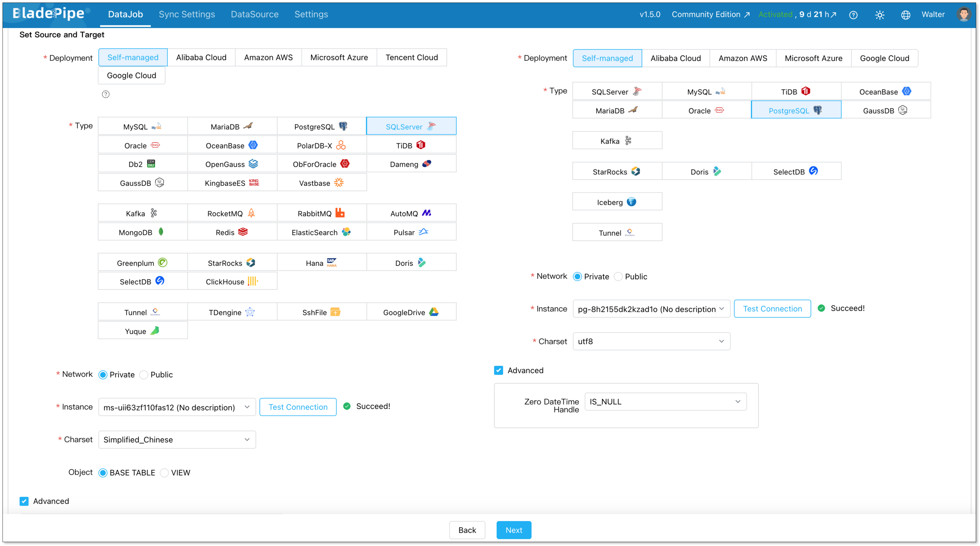980x546 pixels.
Task: Click the help question mark icon in header
Action: point(853,15)
